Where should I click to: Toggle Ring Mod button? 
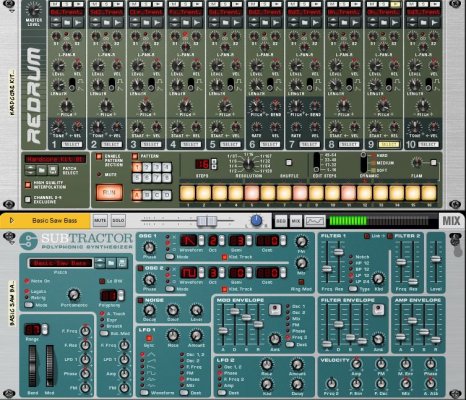click(301, 282)
